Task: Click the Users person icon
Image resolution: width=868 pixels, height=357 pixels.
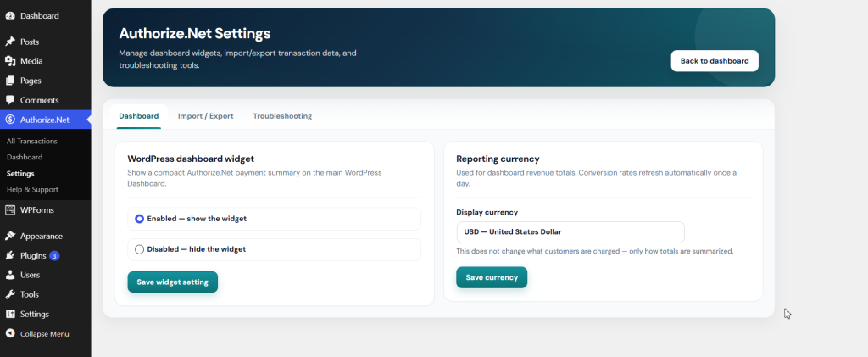Action: pyautogui.click(x=10, y=275)
